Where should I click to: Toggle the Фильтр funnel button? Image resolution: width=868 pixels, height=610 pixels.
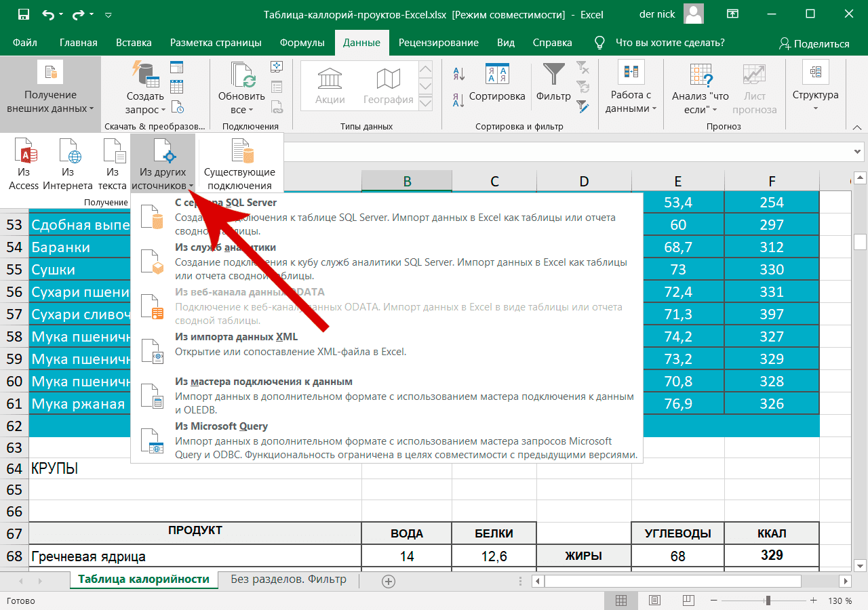[x=554, y=84]
